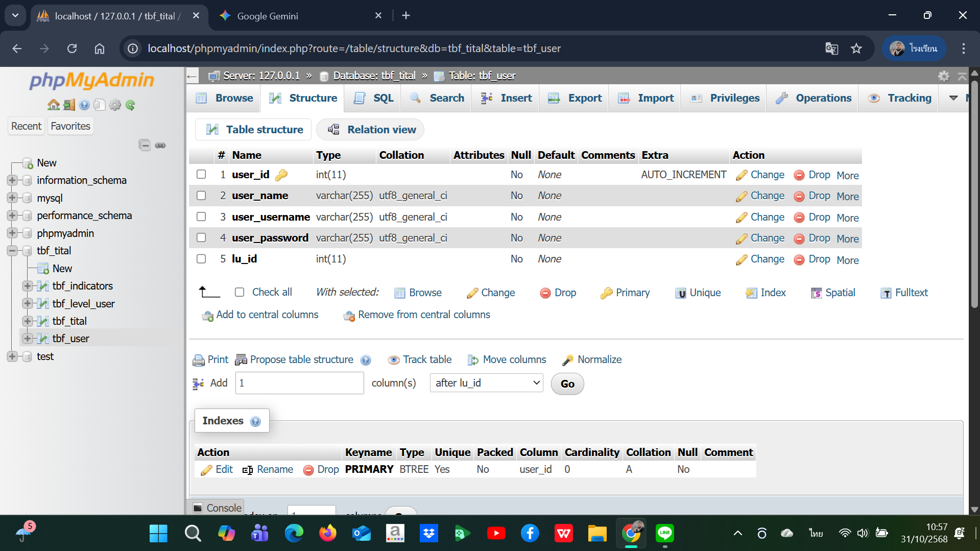Collapse the tbf_tital database node
The height and width of the screenshot is (551, 980).
coord(12,251)
